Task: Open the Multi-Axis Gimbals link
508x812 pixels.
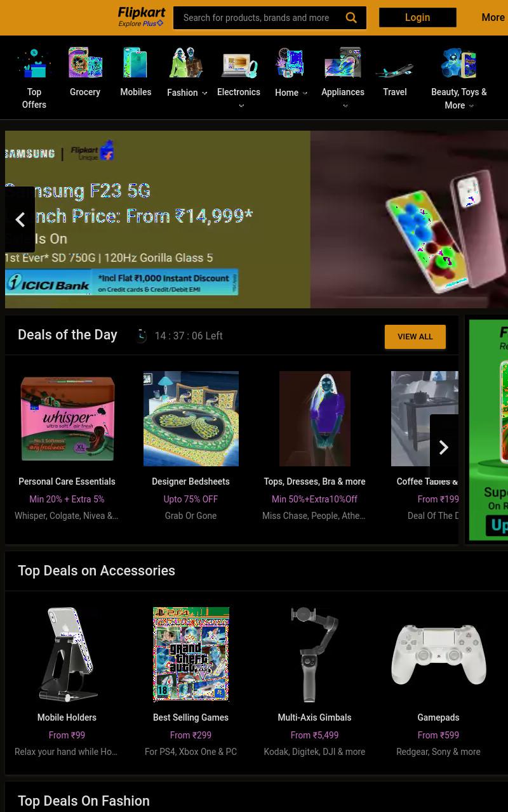Action: (x=314, y=717)
